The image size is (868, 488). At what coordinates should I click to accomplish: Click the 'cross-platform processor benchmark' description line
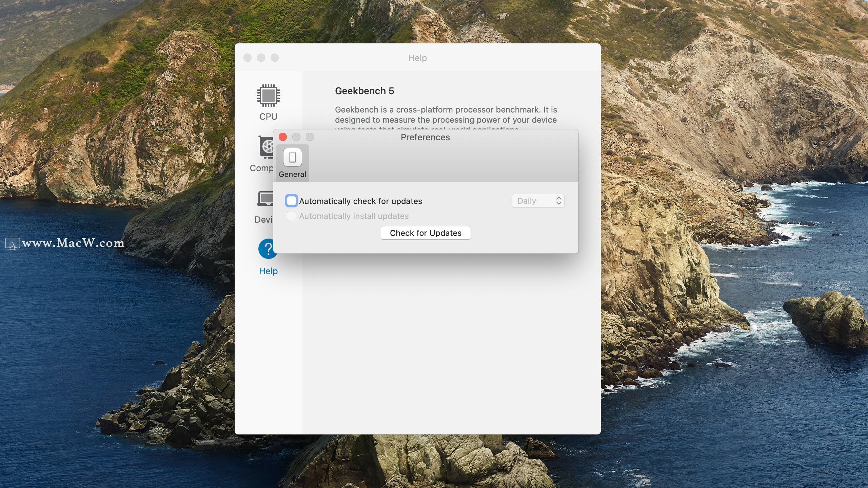pyautogui.click(x=446, y=110)
